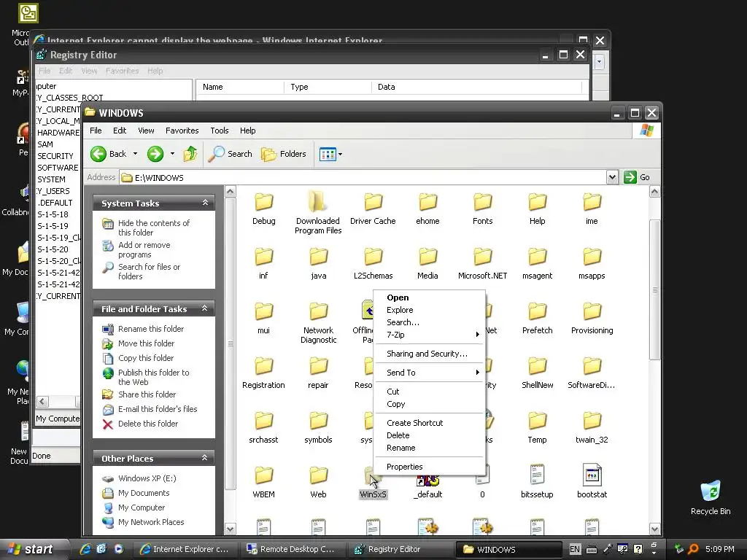Expand the Send To submenu
The width and height of the screenshot is (747, 560).
coord(429,373)
